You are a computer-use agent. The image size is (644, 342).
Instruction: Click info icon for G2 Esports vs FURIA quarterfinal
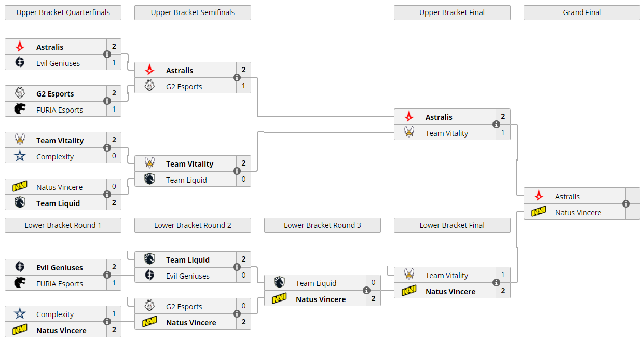107,101
